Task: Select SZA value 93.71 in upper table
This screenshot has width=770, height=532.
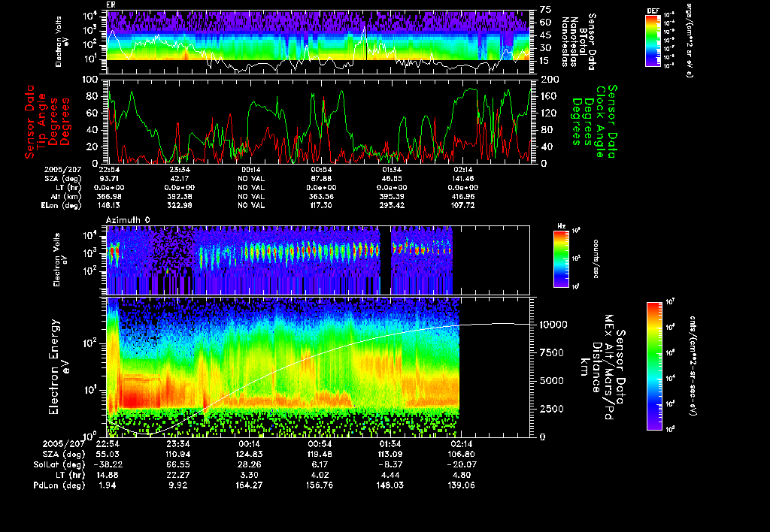Action: [x=110, y=179]
